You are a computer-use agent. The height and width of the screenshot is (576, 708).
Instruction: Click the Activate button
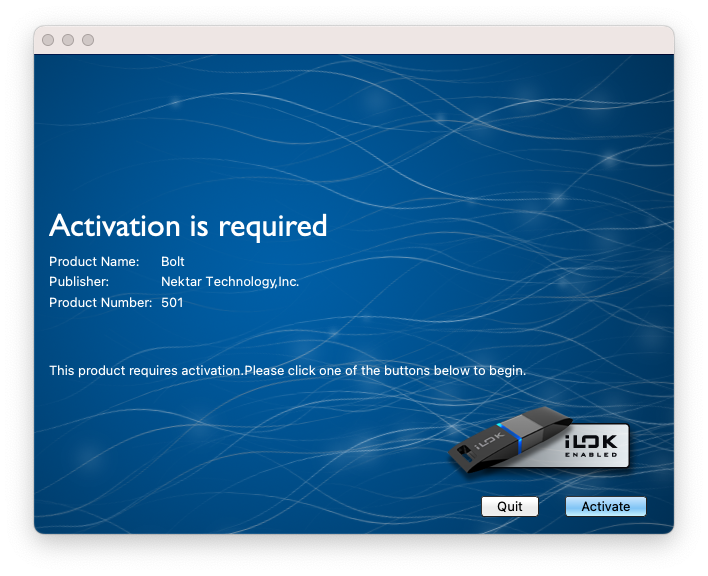[x=606, y=506]
